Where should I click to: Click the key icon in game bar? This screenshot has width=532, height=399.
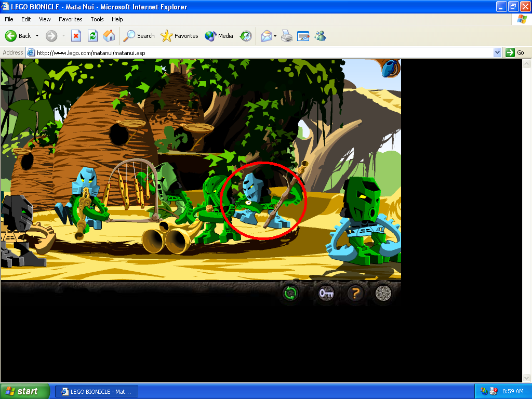[x=326, y=293]
